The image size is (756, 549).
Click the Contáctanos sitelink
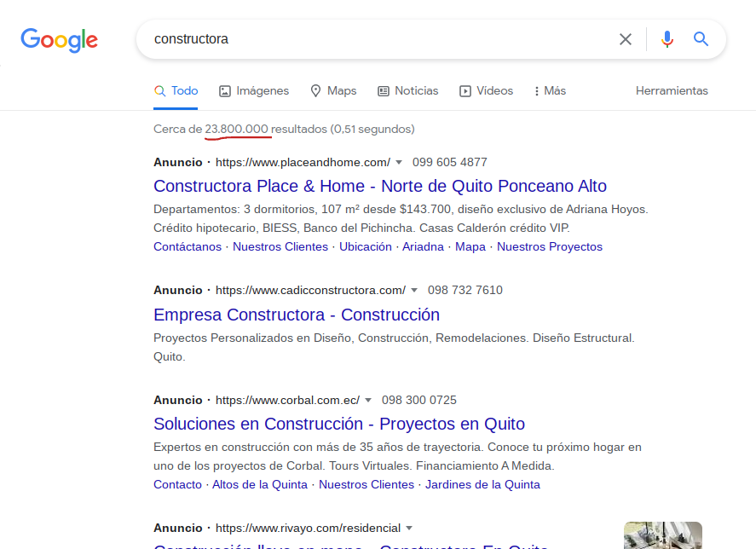[188, 246]
